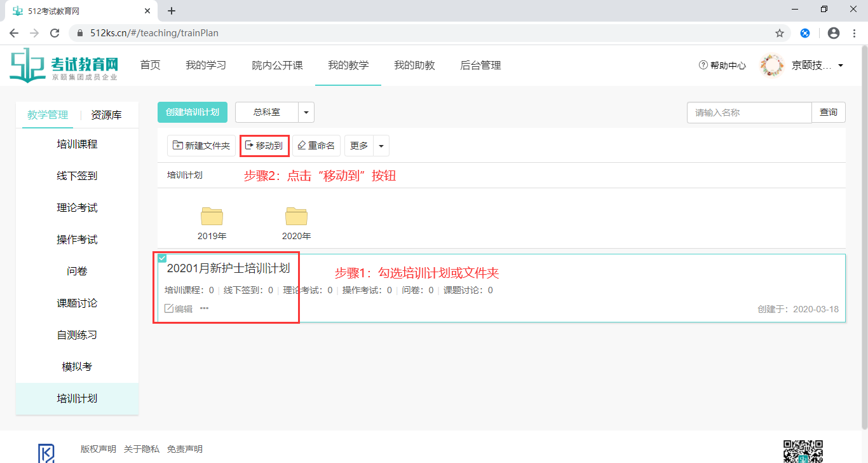This screenshot has height=463, width=868.
Task: Open the Chrome profile icon
Action: coord(834,33)
